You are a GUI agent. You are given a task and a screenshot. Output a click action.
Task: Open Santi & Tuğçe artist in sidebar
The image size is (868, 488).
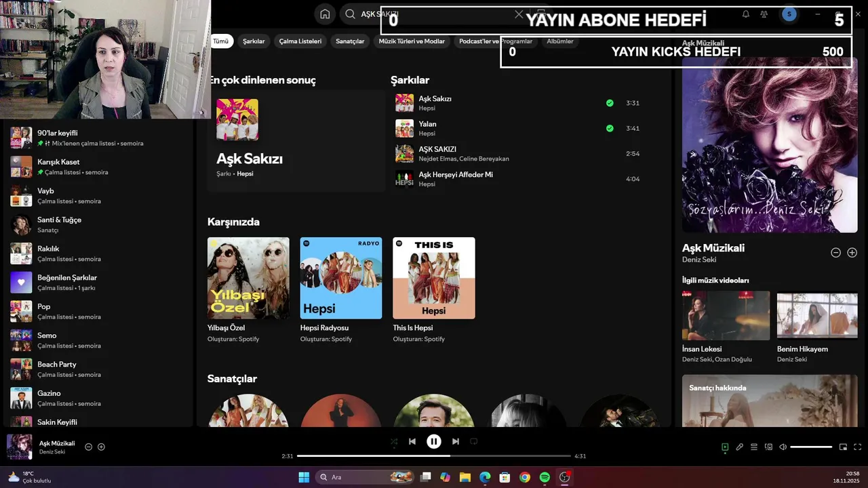[x=99, y=225]
